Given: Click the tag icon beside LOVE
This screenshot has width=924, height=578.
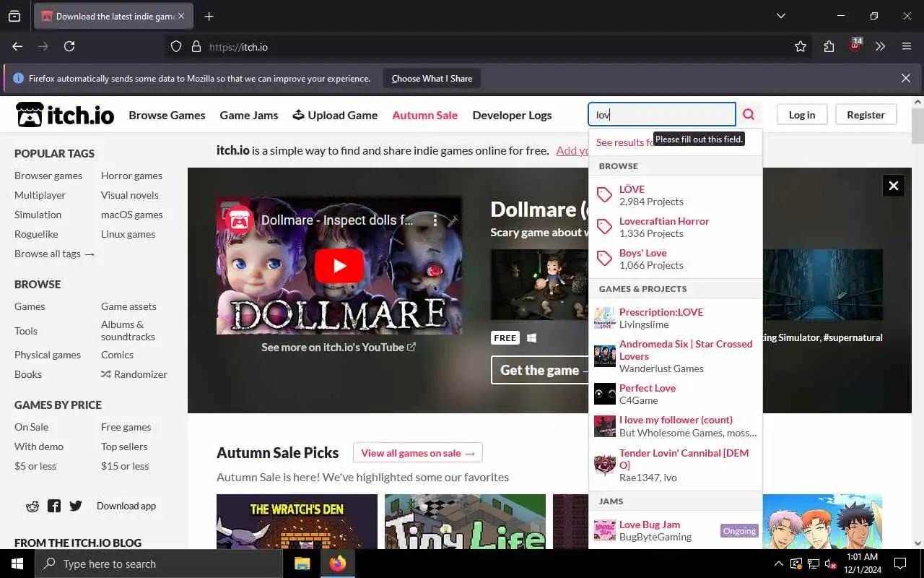Looking at the screenshot, I should (x=605, y=195).
